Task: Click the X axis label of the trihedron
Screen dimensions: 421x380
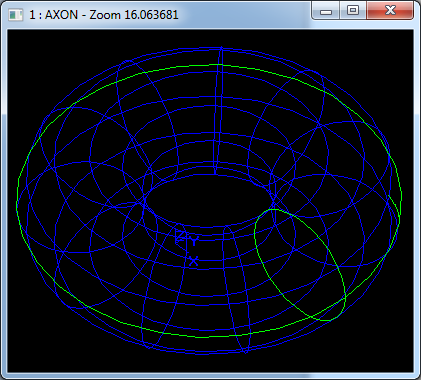Action: (193, 261)
